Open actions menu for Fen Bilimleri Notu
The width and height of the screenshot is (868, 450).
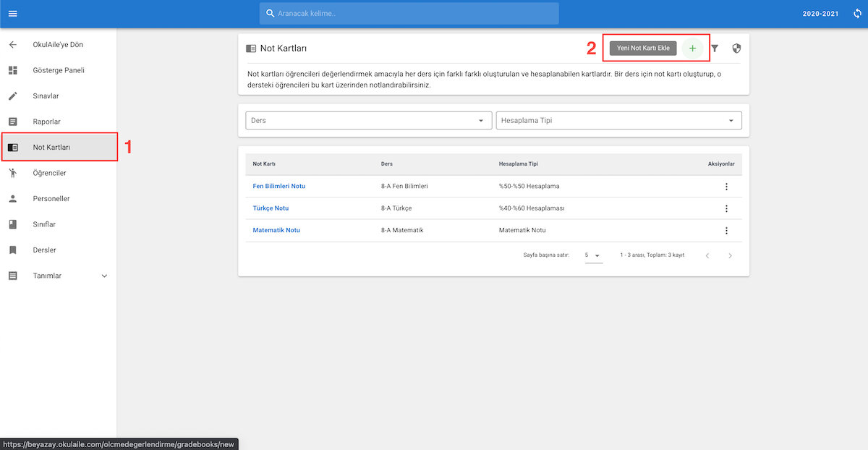pos(726,187)
